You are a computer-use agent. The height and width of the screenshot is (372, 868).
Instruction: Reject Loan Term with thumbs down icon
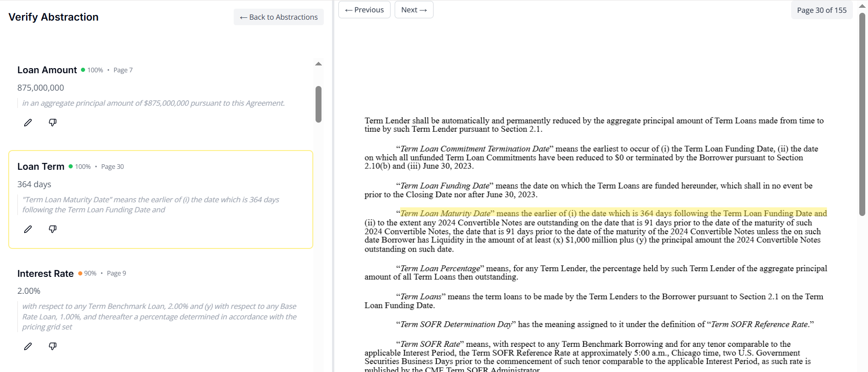point(53,229)
